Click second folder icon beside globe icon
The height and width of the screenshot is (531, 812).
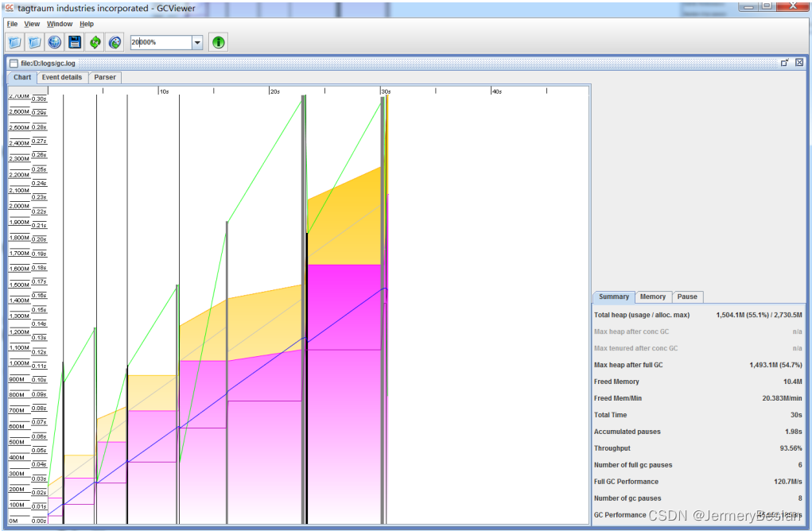34,42
